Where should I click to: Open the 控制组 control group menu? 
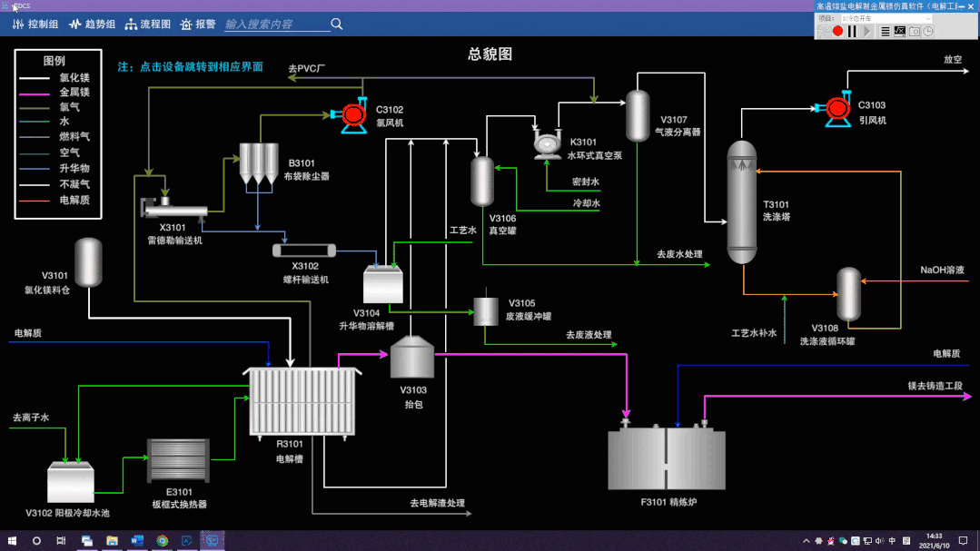(35, 25)
